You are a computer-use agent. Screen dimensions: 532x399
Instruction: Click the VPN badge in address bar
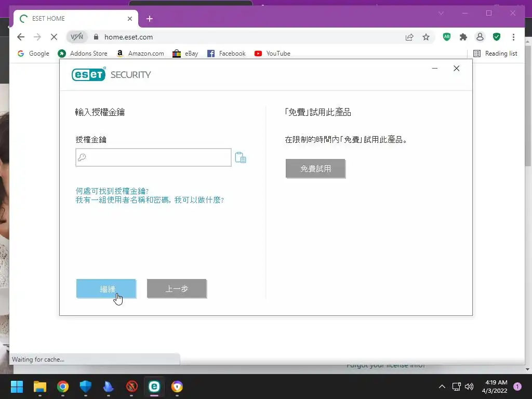click(77, 37)
